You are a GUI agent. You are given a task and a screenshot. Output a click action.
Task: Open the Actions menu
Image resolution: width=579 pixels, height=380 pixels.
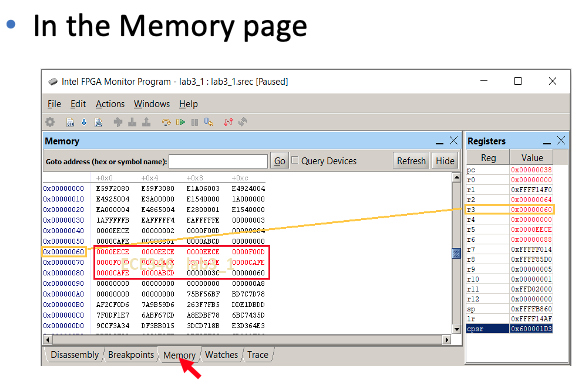coord(110,104)
